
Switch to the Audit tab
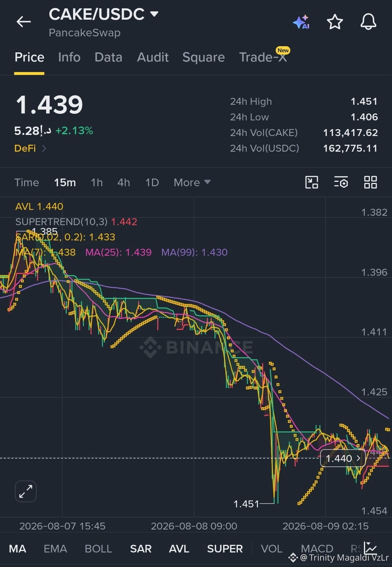153,57
